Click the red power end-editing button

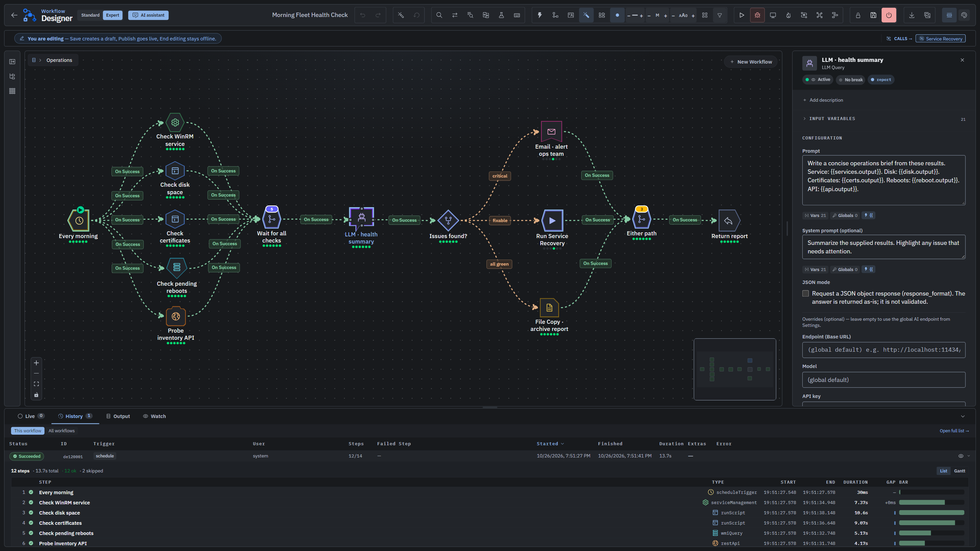(x=889, y=15)
